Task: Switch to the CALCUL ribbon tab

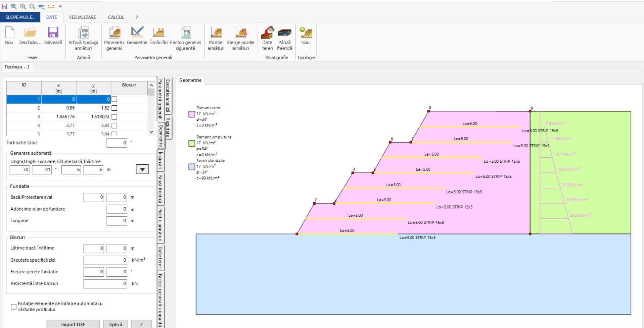Action: (x=116, y=17)
